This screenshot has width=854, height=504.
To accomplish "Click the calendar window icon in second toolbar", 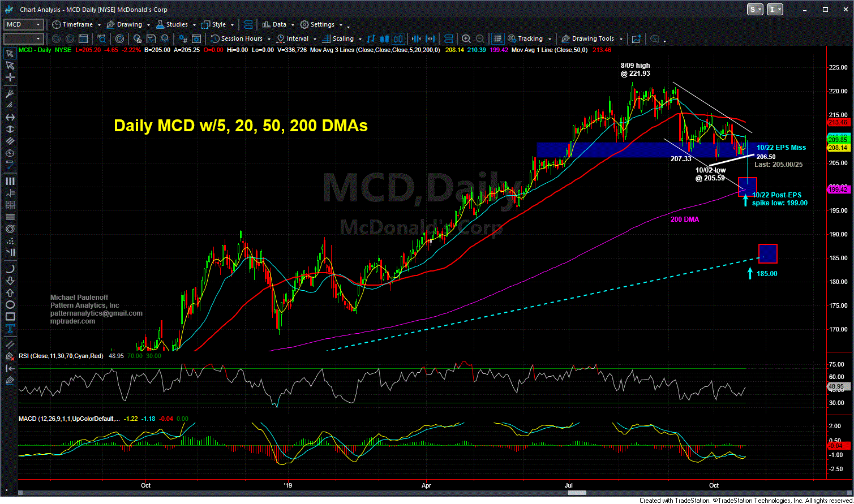I will (83, 38).
